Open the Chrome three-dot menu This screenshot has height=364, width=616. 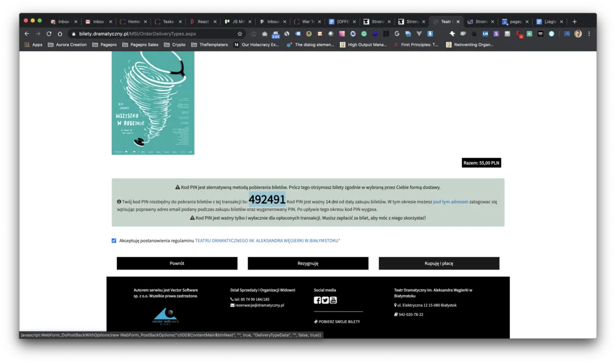589,34
